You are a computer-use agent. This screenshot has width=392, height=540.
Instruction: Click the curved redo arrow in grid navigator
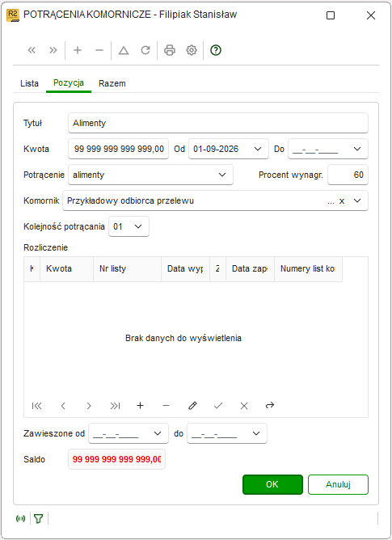point(270,405)
